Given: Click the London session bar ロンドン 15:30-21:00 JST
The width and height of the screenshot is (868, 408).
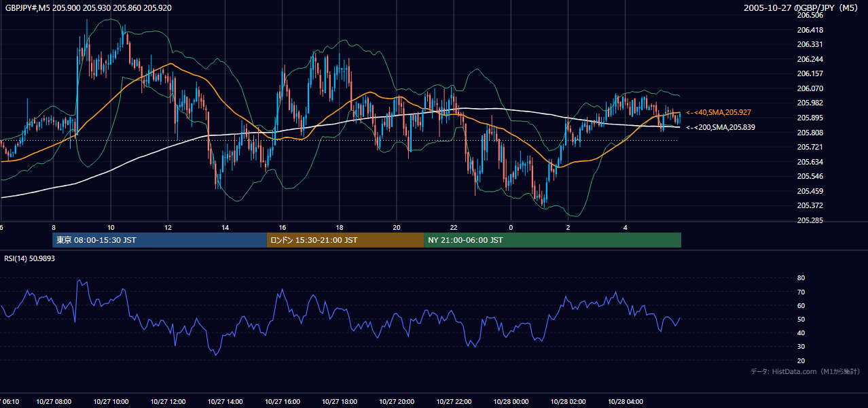Looking at the screenshot, I should point(345,240).
